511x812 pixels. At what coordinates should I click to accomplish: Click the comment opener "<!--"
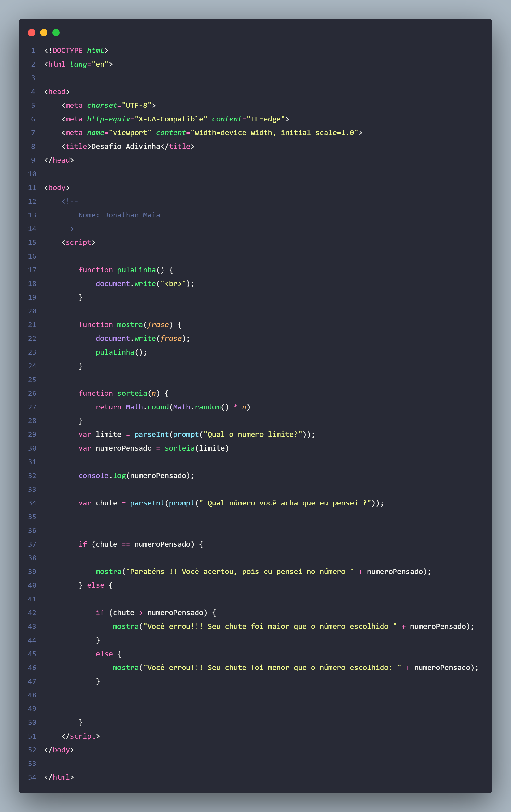click(70, 201)
